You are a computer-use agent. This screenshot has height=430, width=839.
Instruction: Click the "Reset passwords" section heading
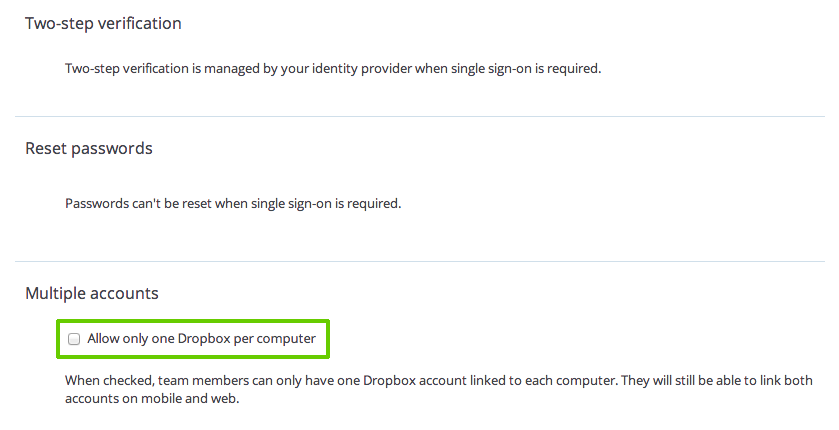[88, 148]
